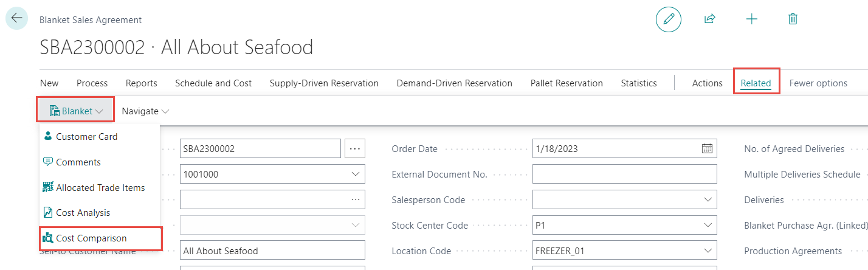Click the ellipsis button beside SBA2300002
Screen dimensions: 868x270
pyautogui.click(x=355, y=148)
